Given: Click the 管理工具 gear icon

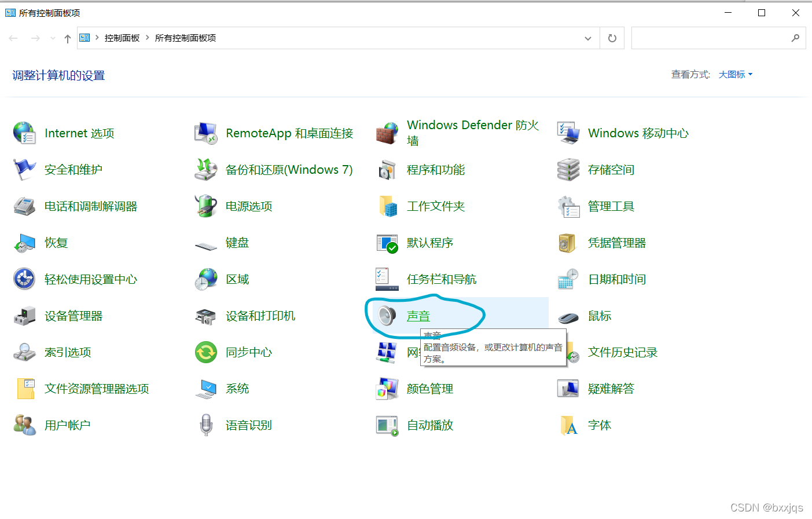Looking at the screenshot, I should tap(568, 206).
